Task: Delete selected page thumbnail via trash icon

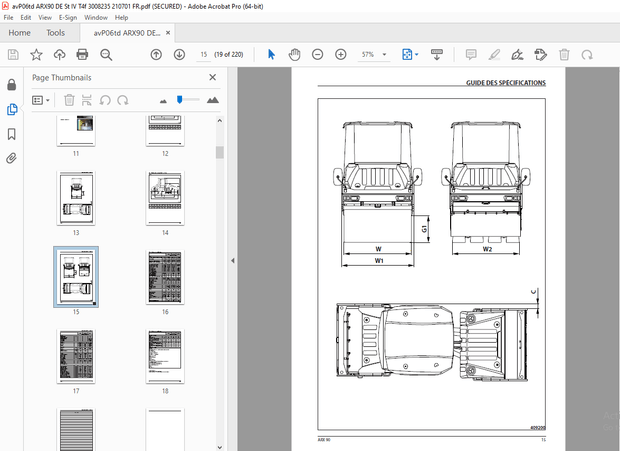Action: [69, 100]
